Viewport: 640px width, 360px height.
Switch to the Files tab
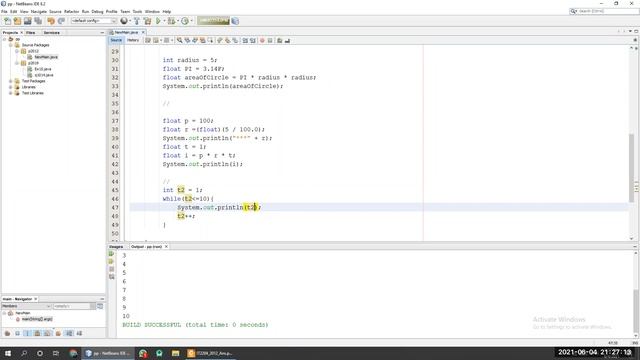tap(31, 32)
